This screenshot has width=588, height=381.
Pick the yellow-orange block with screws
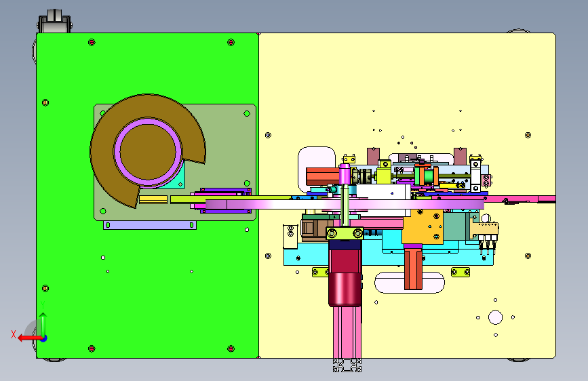pyautogui.click(x=423, y=226)
